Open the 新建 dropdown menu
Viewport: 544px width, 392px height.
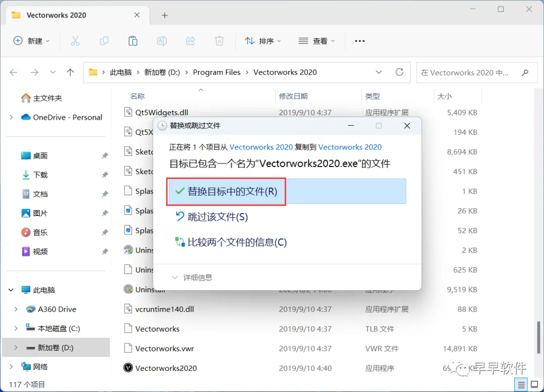31,41
